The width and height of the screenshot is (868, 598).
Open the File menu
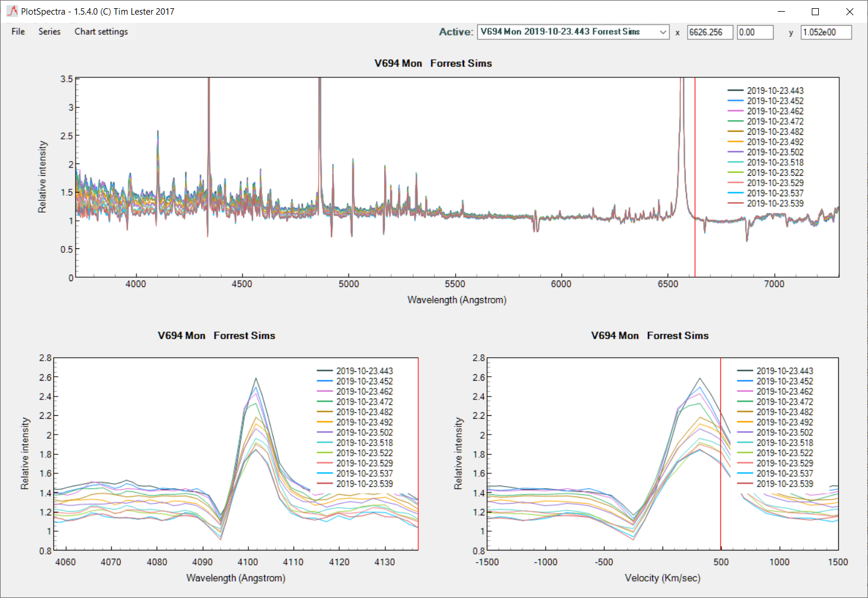pos(18,32)
